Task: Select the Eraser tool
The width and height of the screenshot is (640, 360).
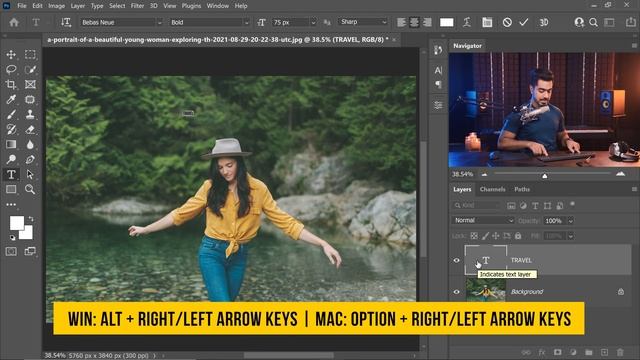Action: click(x=30, y=130)
